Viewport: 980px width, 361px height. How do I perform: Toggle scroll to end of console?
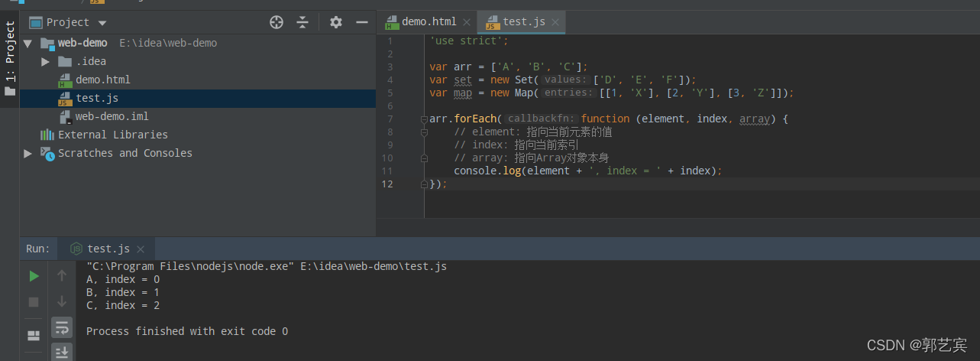pos(62,352)
